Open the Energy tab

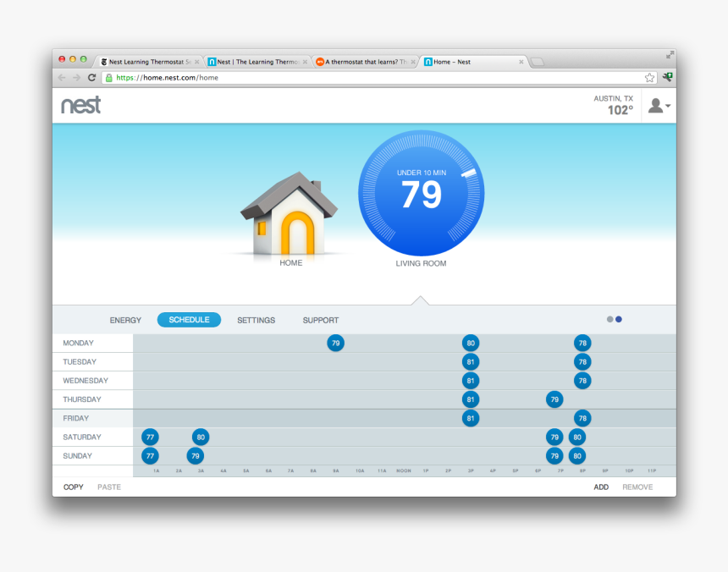point(125,320)
